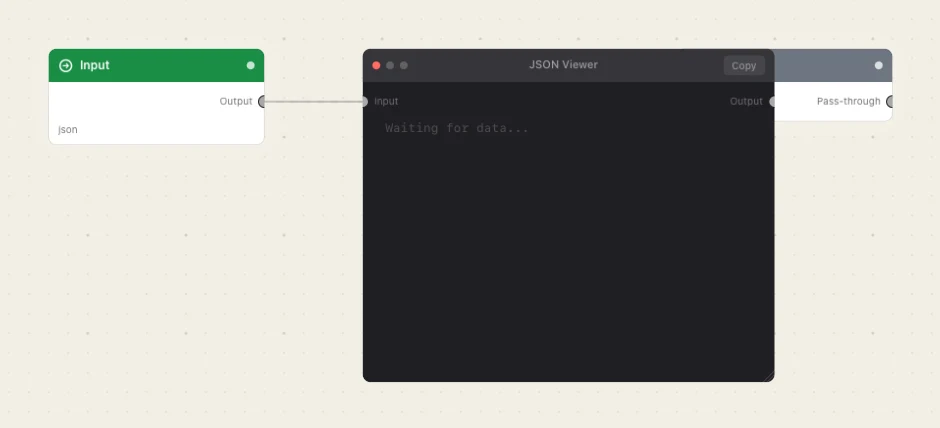Click the Output label in Input node
The width and height of the screenshot is (940, 428).
(236, 101)
